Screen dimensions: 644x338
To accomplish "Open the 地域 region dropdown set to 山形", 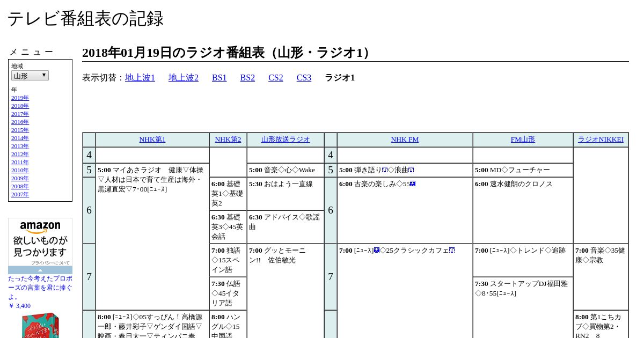I will click(x=30, y=76).
